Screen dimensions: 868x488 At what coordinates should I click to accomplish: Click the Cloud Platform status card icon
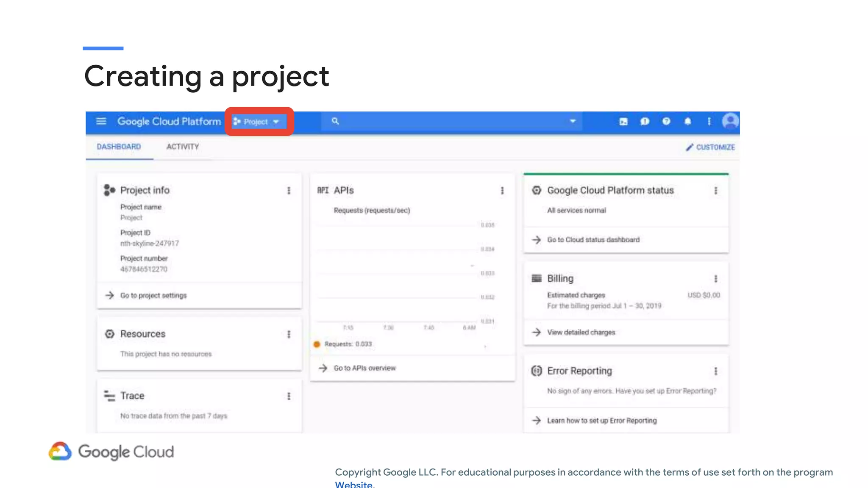tap(537, 190)
